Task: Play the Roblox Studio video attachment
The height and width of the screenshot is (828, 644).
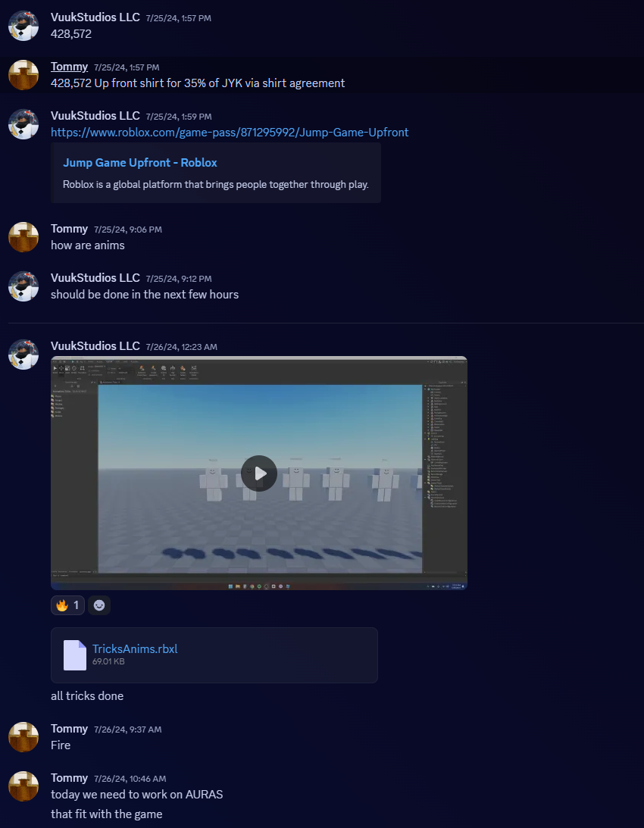Action: pyautogui.click(x=259, y=473)
